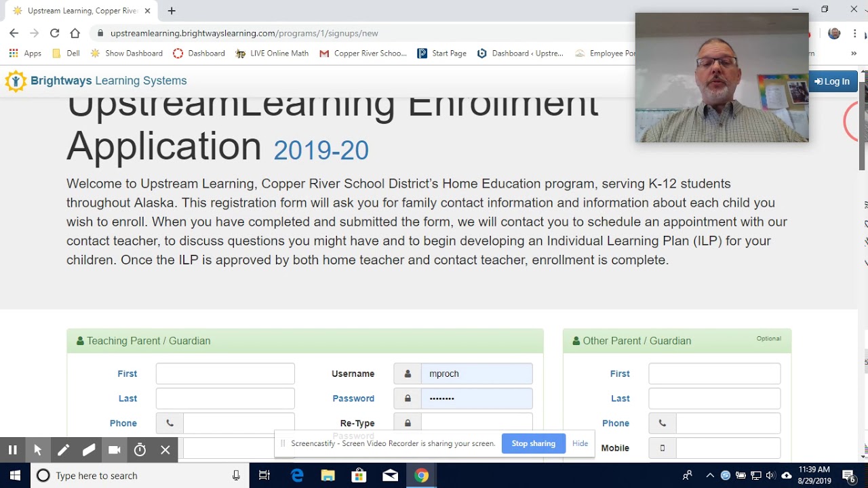The height and width of the screenshot is (488, 868).
Task: Open the Windows Start menu
Action: [x=15, y=476]
